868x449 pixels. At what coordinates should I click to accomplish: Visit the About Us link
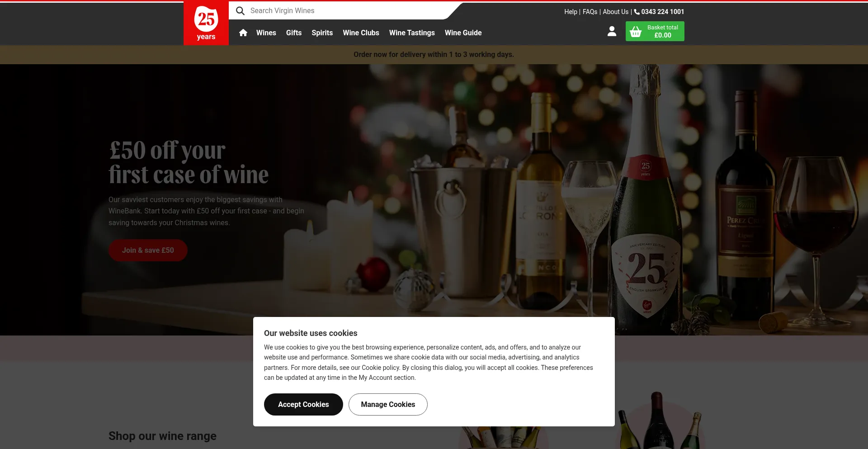coord(615,12)
